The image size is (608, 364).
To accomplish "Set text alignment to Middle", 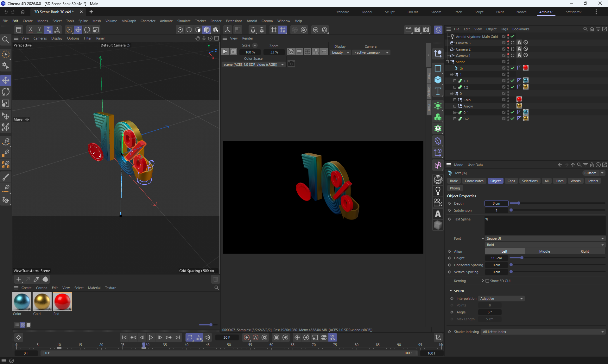I will 544,251.
